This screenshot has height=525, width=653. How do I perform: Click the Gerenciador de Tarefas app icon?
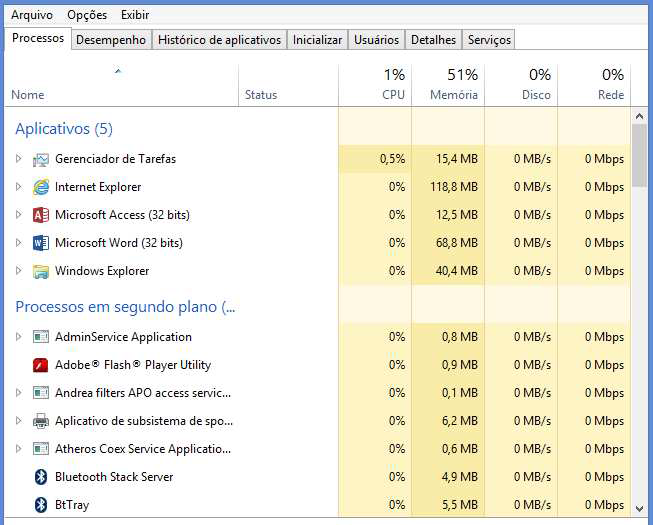(x=41, y=159)
